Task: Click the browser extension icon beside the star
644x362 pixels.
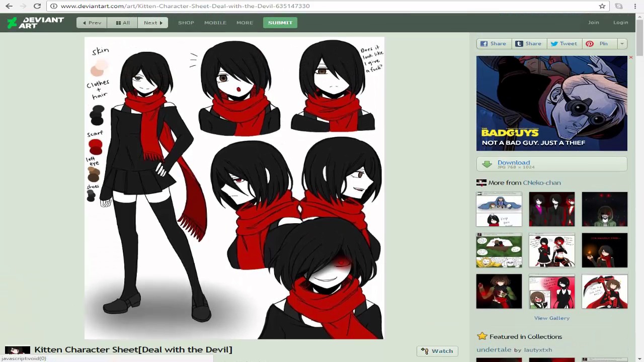Action: pyautogui.click(x=619, y=6)
